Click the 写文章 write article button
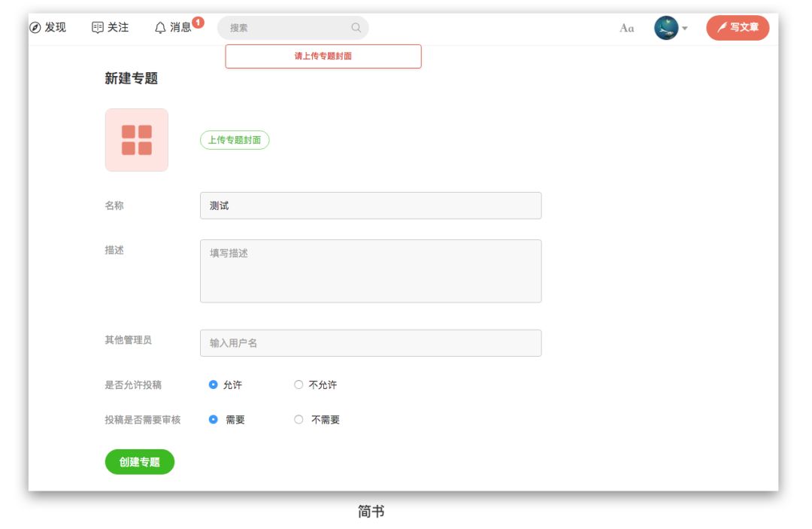This screenshot has width=812, height=529. pyautogui.click(x=738, y=27)
